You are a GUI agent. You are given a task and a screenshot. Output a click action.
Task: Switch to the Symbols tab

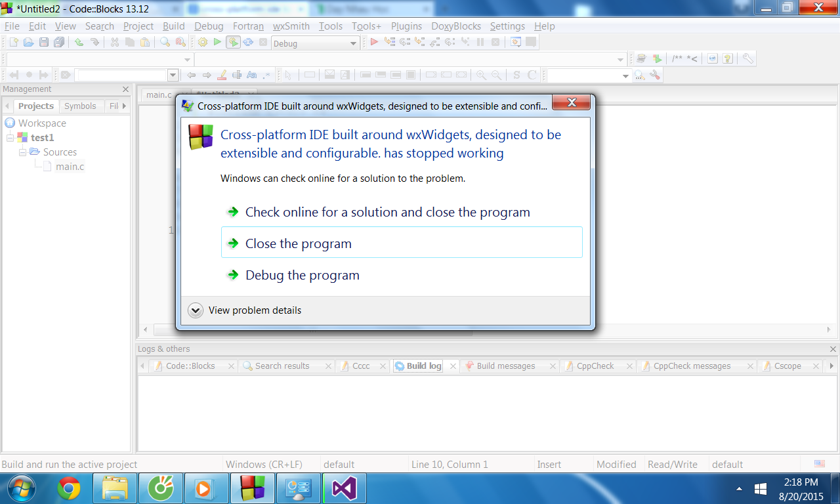pos(80,106)
